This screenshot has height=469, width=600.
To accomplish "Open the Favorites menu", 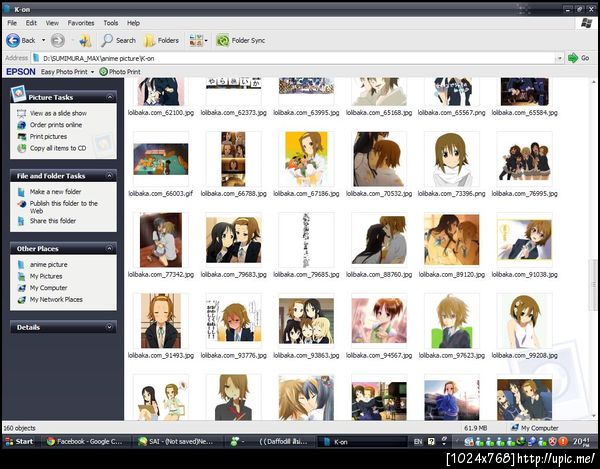I will click(81, 23).
